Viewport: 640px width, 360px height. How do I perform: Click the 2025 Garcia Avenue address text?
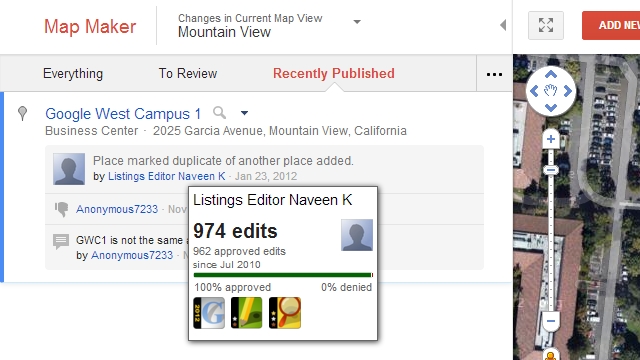(280, 131)
